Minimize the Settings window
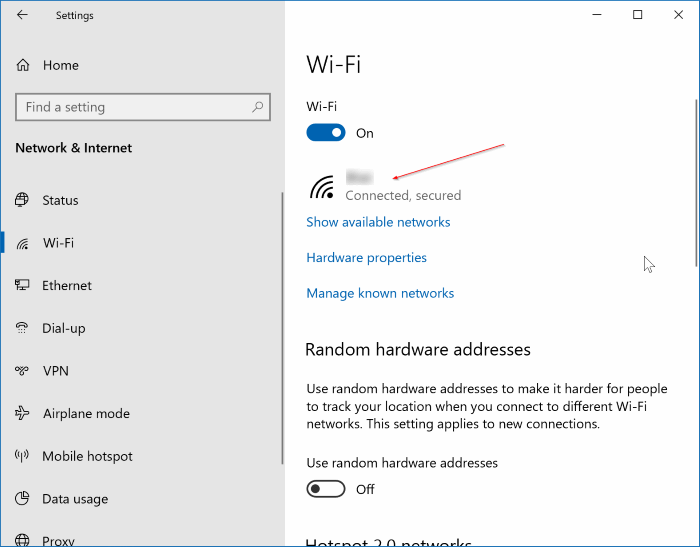 click(597, 15)
